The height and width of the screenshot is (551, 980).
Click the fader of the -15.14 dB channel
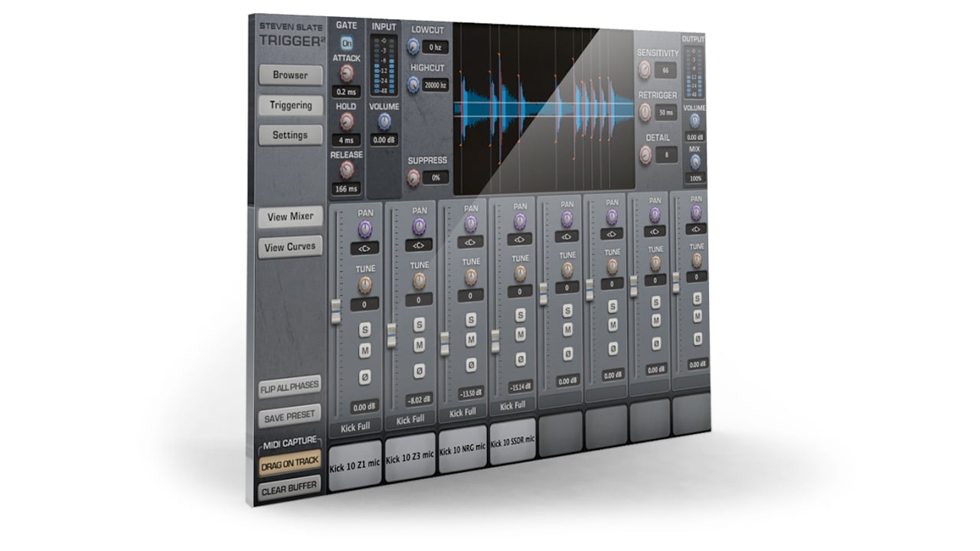pyautogui.click(x=495, y=341)
